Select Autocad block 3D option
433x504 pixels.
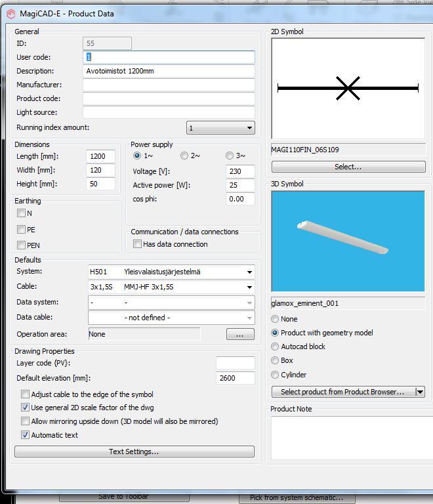275,346
